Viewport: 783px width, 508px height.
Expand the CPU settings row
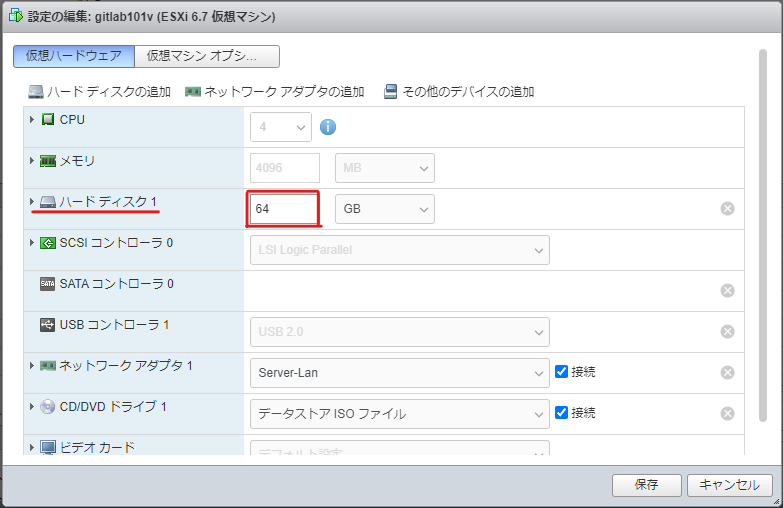point(31,119)
